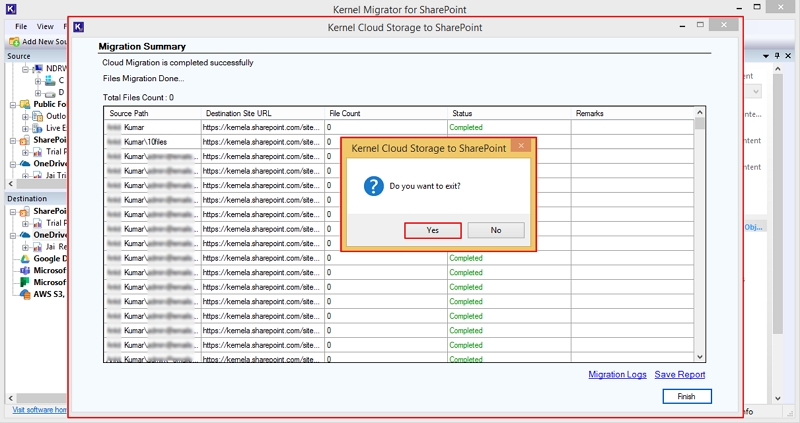The image size is (800, 423).
Task: Click the migration table's scroll up arrow
Action: coord(699,112)
